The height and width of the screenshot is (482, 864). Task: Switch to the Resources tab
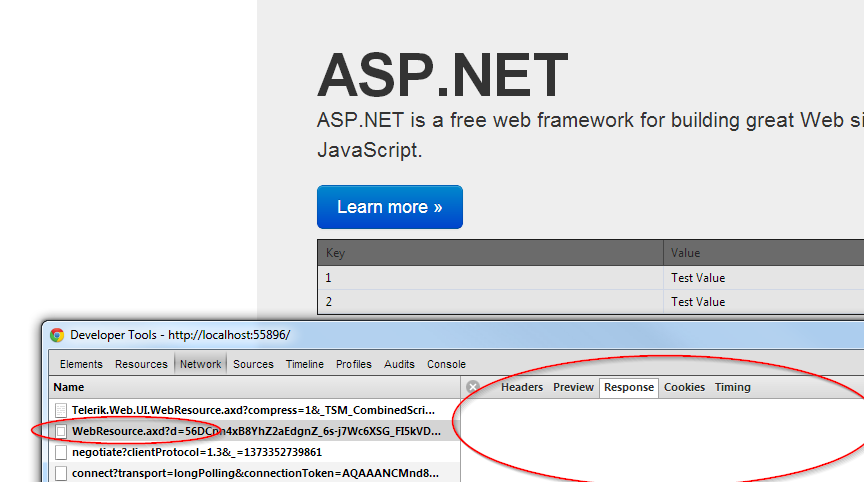[x=141, y=364]
